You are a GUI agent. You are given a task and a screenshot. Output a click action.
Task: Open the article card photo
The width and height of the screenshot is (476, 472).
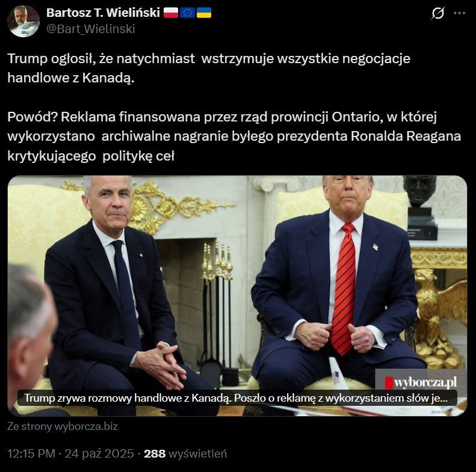[x=237, y=295]
